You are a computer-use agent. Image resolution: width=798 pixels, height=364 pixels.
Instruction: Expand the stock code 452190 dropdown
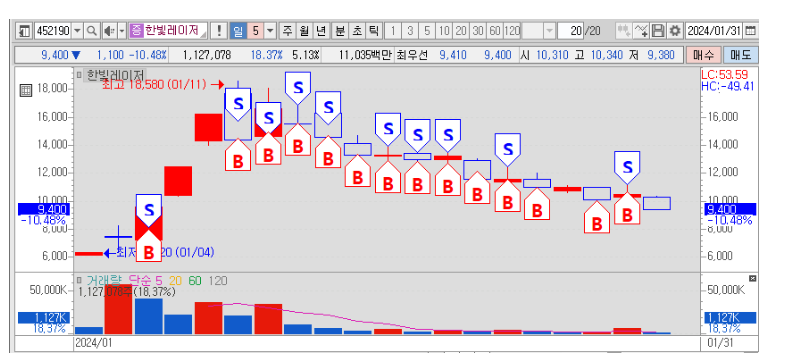[x=77, y=31]
